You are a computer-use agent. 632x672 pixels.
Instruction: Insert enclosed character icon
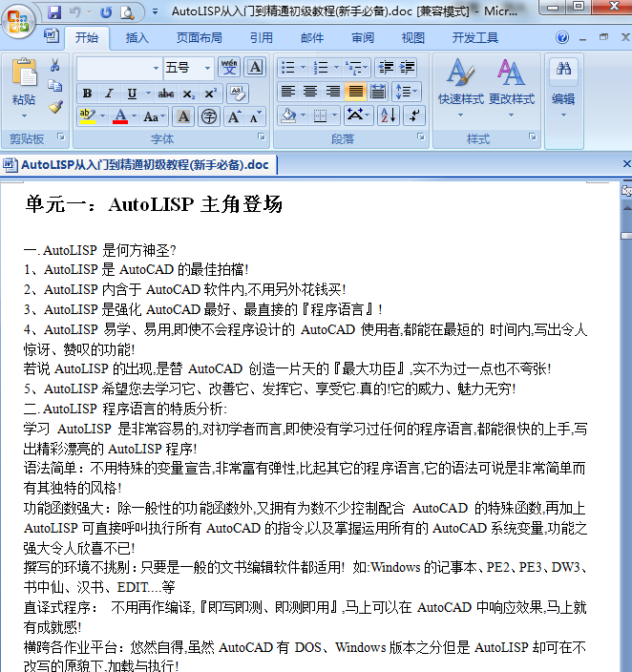[x=209, y=116]
